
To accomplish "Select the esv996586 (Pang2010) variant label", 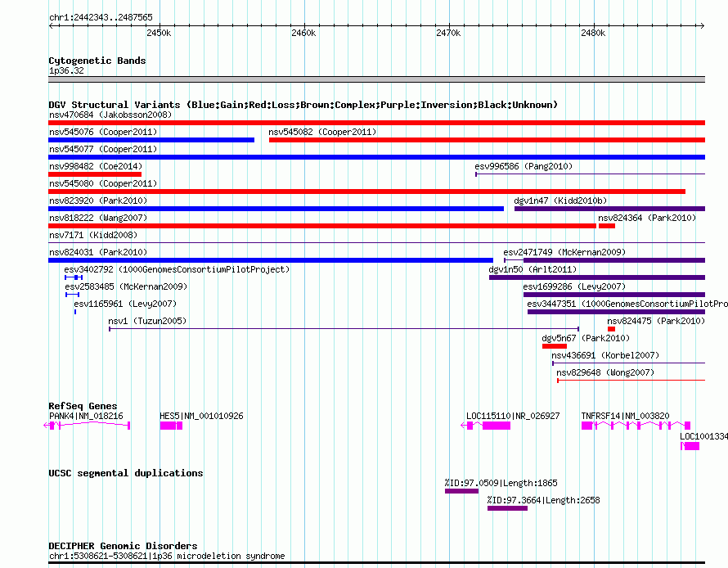I will click(524, 166).
